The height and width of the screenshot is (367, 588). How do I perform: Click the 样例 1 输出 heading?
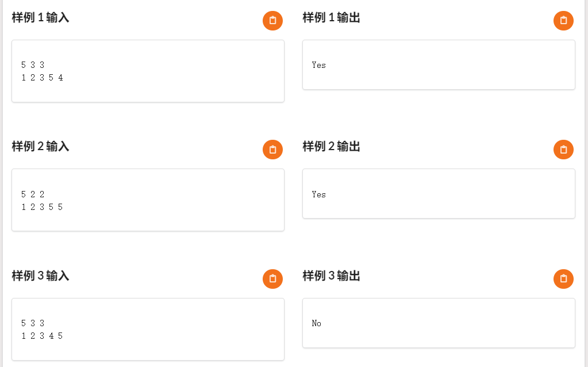pos(331,18)
